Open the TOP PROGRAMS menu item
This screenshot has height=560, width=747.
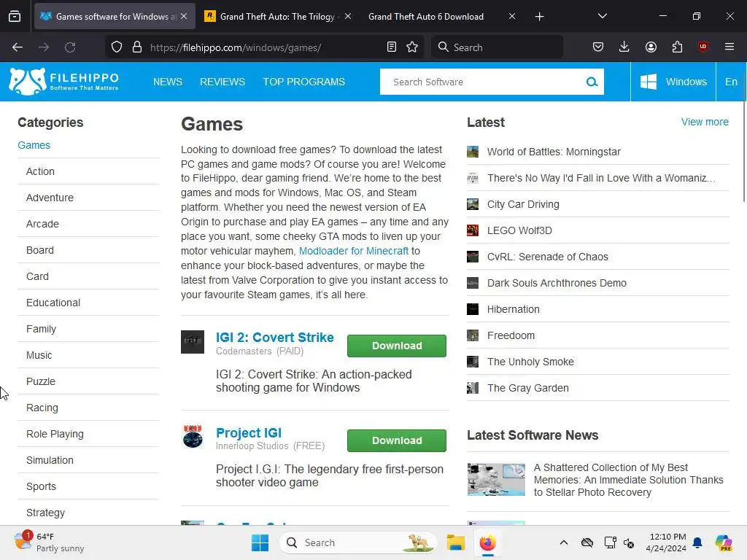(304, 82)
